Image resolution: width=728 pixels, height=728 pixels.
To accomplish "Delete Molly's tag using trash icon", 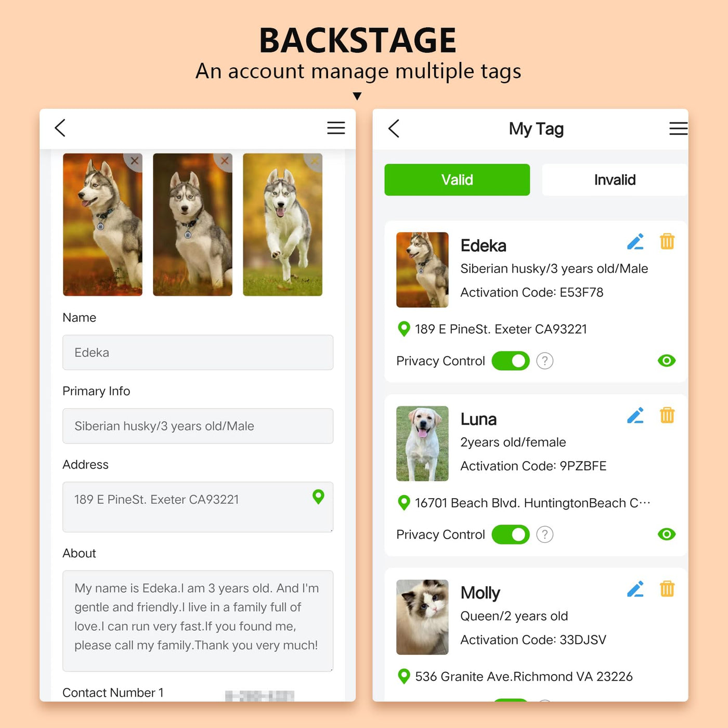I will tap(667, 589).
